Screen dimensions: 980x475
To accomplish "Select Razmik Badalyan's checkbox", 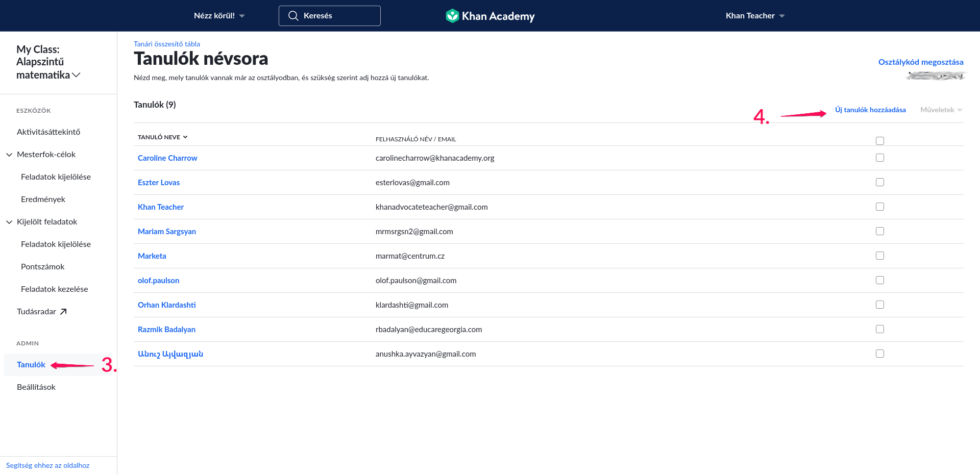I will click(x=880, y=329).
